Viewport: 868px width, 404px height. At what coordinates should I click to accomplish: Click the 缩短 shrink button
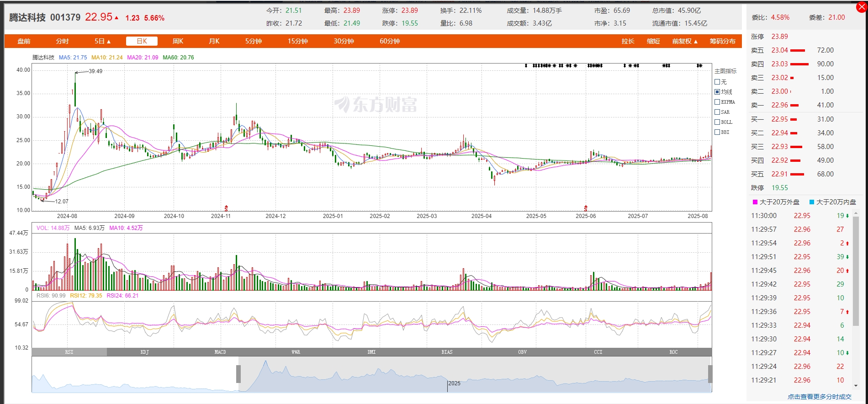[x=654, y=41]
